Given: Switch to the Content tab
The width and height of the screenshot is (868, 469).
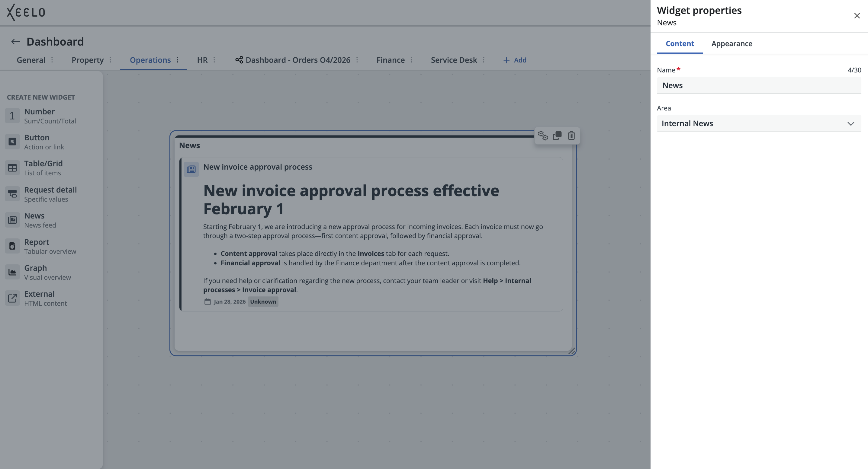Looking at the screenshot, I should click(x=680, y=43).
